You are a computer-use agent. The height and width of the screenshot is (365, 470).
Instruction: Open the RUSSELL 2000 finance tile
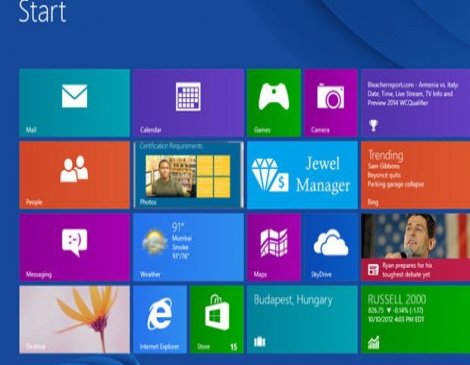coord(416,319)
